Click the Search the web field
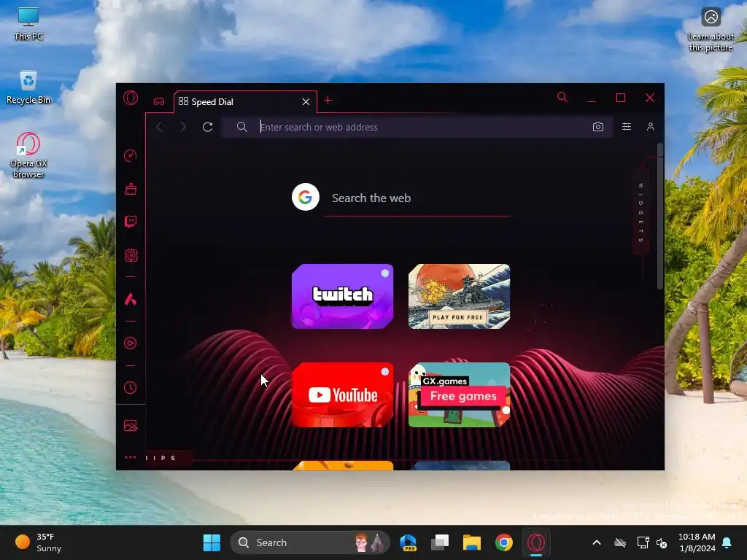Screen dimensions: 747x560 pos(417,198)
